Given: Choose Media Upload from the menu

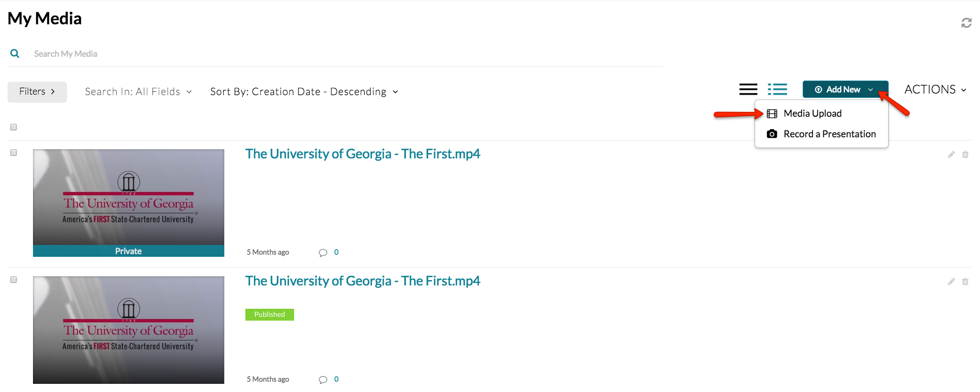Looking at the screenshot, I should coord(812,114).
